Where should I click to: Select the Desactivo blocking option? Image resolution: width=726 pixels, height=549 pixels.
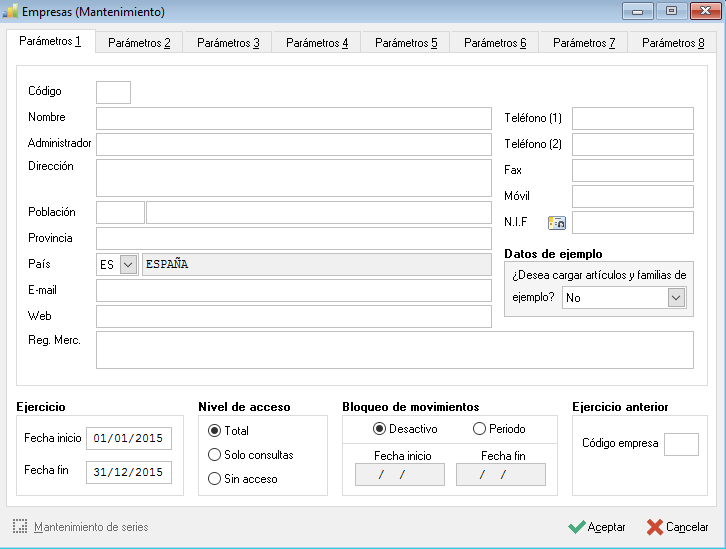click(x=379, y=429)
